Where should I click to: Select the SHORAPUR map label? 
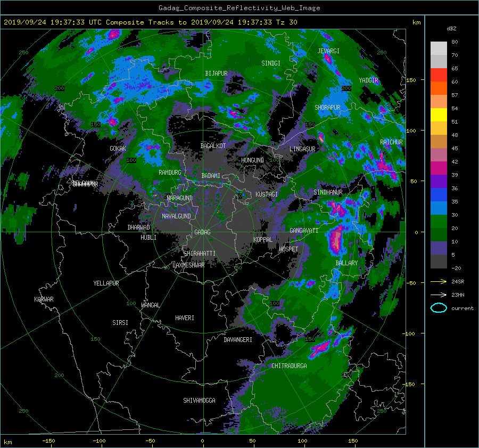[327, 108]
